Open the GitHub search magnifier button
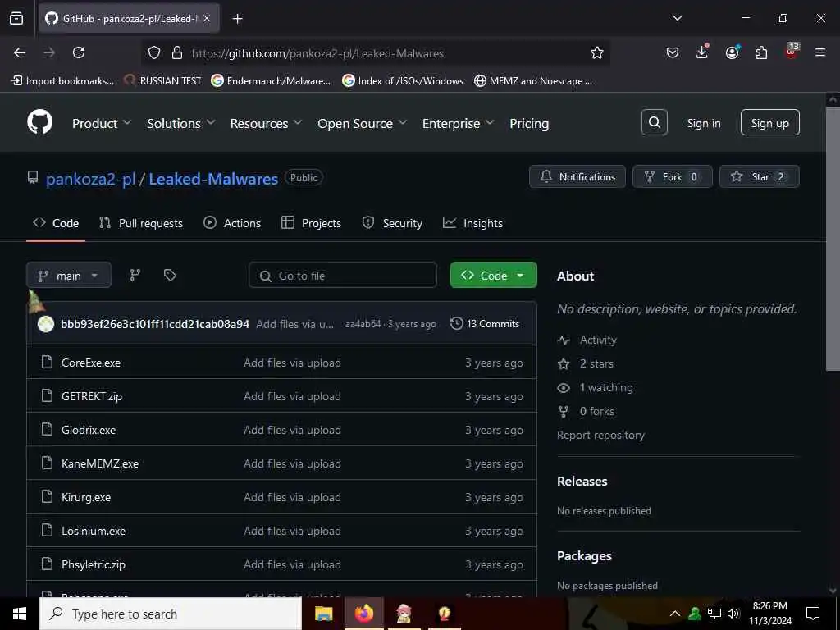 654,123
